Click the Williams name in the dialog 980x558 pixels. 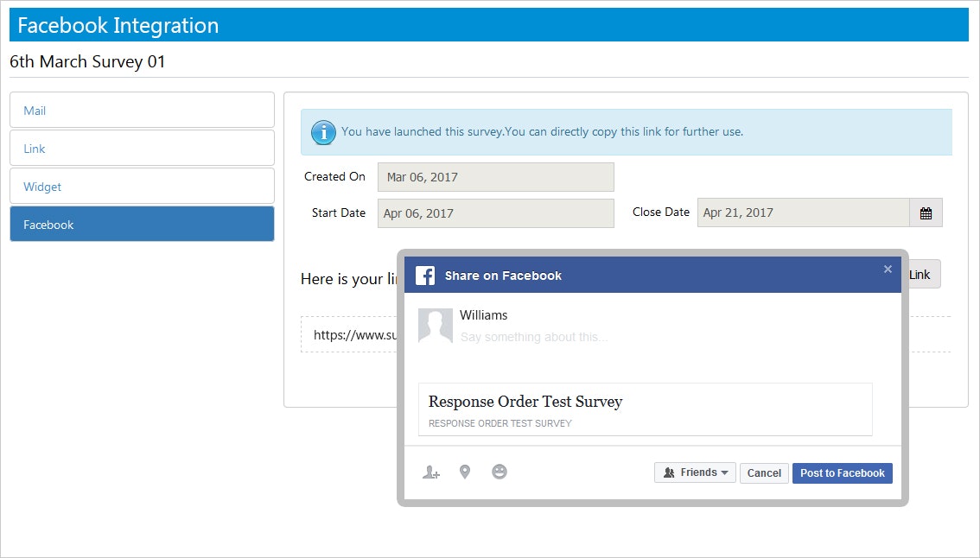pos(483,315)
